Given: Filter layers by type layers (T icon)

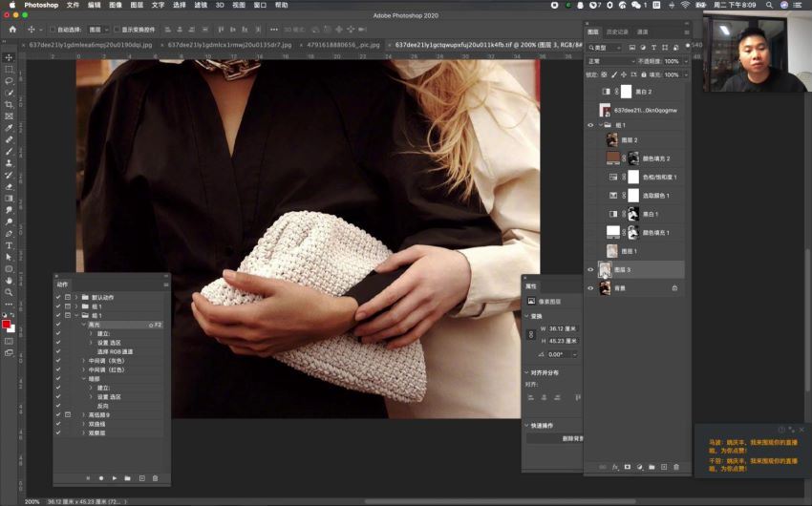Looking at the screenshot, I should tap(653, 47).
